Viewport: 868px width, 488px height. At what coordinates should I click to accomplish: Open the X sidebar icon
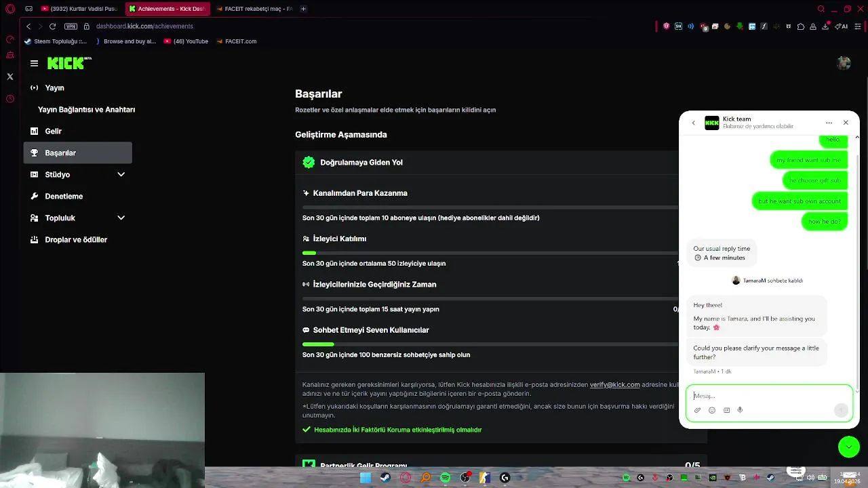click(10, 77)
